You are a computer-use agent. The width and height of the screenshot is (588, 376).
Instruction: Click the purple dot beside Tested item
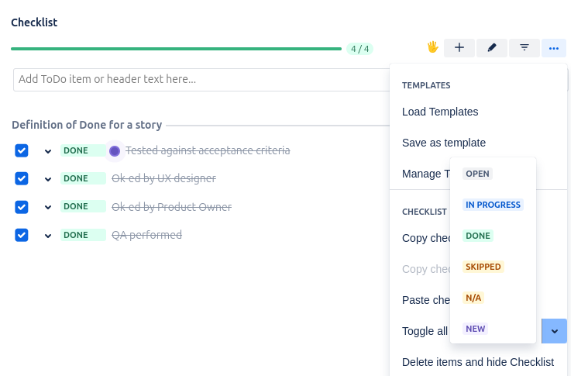pos(115,150)
